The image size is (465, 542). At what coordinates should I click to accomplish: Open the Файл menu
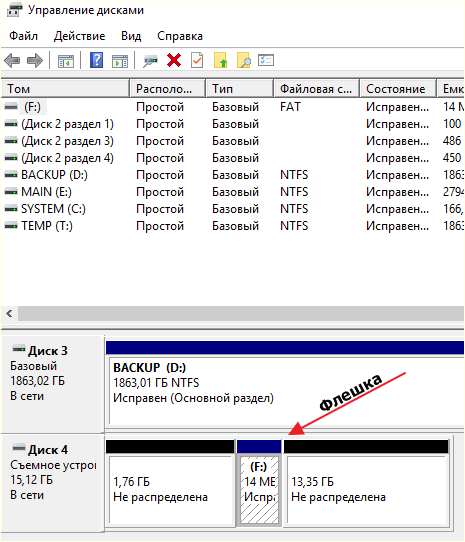click(24, 36)
